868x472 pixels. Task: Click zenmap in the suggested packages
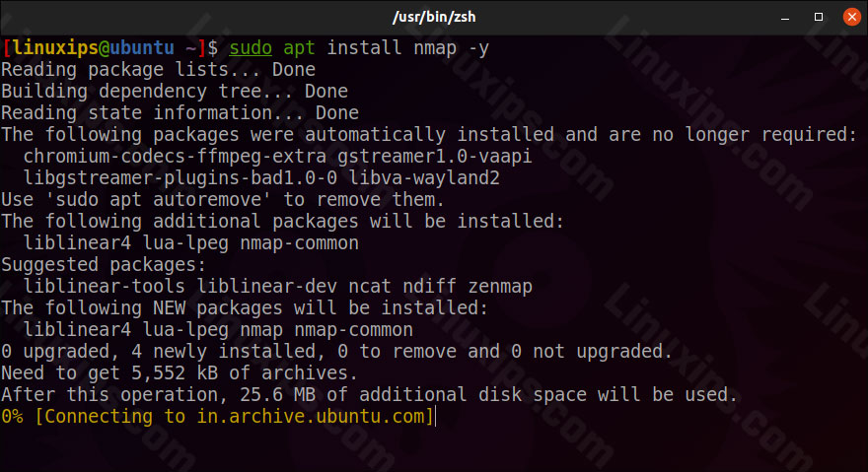(x=500, y=287)
